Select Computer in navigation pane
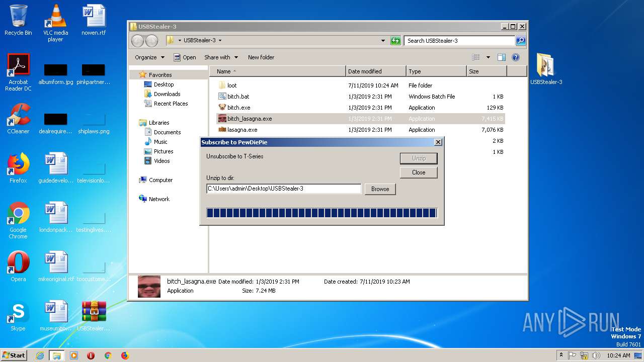The image size is (644, 362). [x=155, y=180]
